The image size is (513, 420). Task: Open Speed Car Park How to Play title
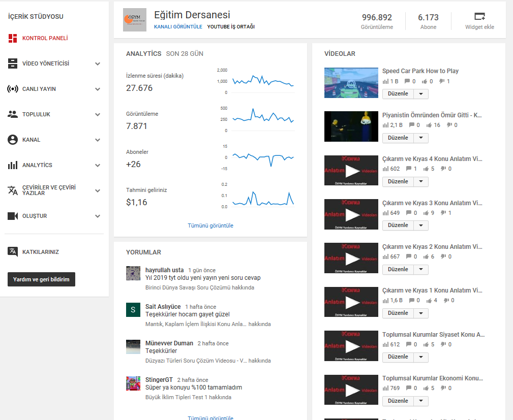coord(420,71)
